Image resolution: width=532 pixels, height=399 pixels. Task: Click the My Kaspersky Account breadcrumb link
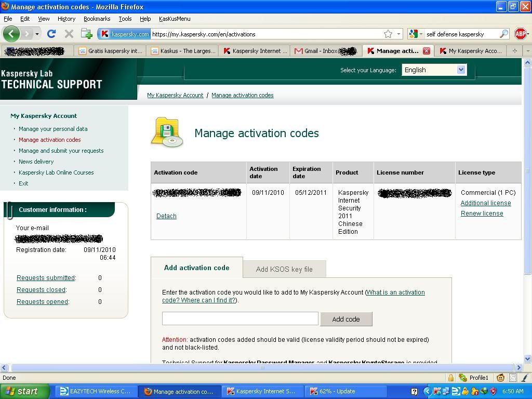(x=175, y=95)
